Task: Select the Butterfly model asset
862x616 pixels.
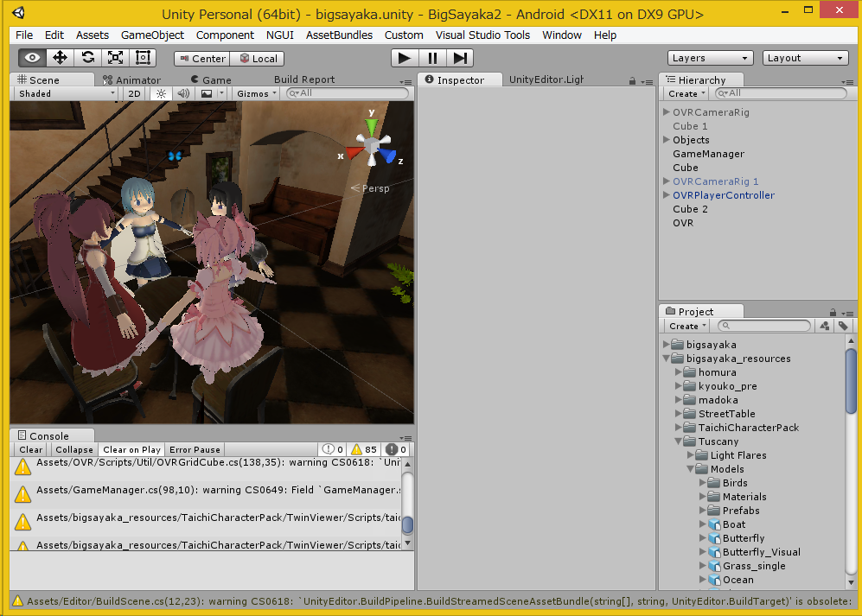Action: coord(744,538)
